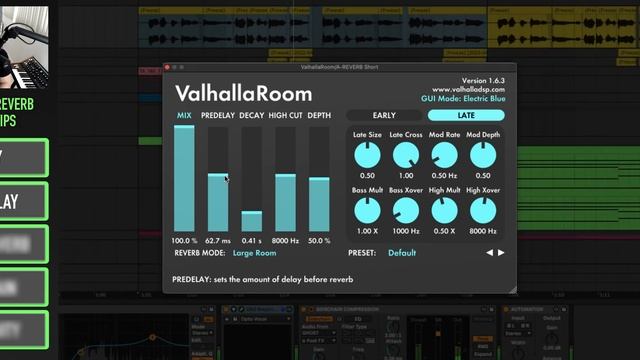
Task: Click the webcam video thumbnail
Action: click(x=24, y=47)
